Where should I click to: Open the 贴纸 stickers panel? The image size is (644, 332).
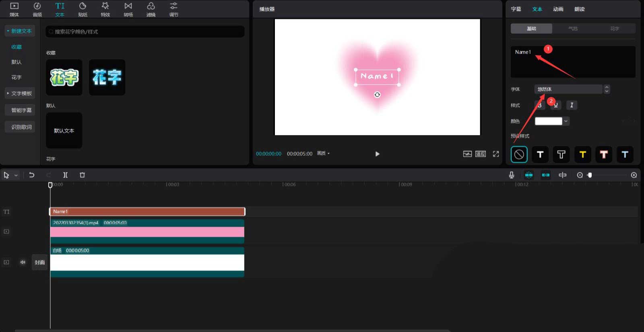[x=83, y=9]
